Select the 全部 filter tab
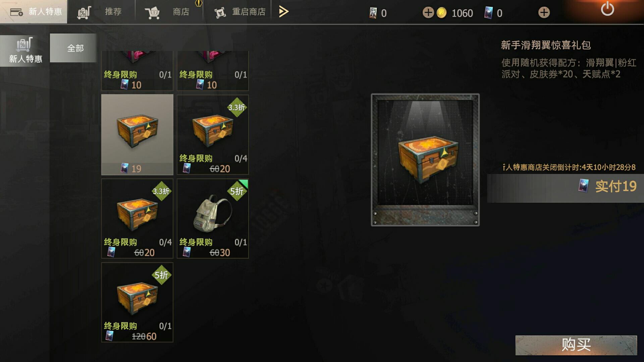This screenshot has height=362, width=644. [x=75, y=48]
